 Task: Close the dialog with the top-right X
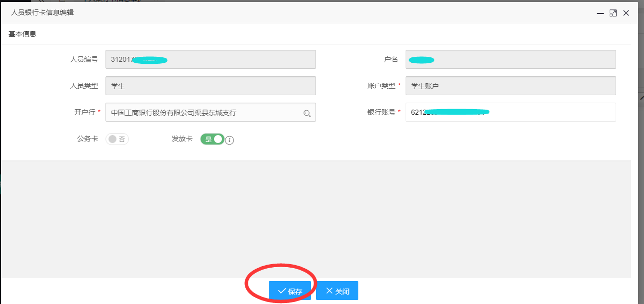pyautogui.click(x=626, y=13)
